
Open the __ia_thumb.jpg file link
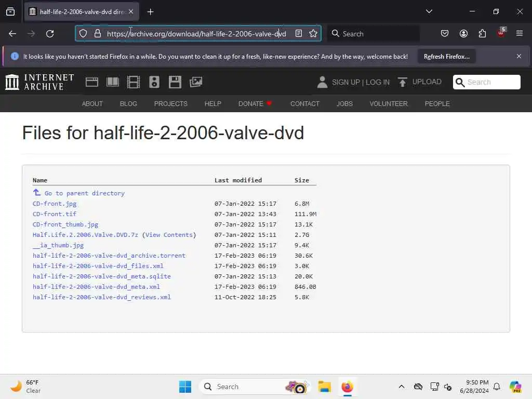click(58, 245)
